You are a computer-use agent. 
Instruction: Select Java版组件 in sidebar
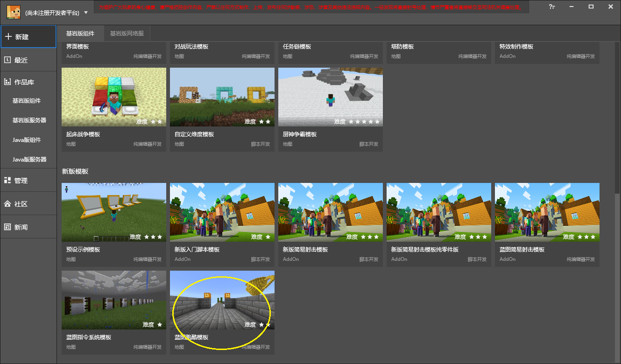click(x=27, y=140)
